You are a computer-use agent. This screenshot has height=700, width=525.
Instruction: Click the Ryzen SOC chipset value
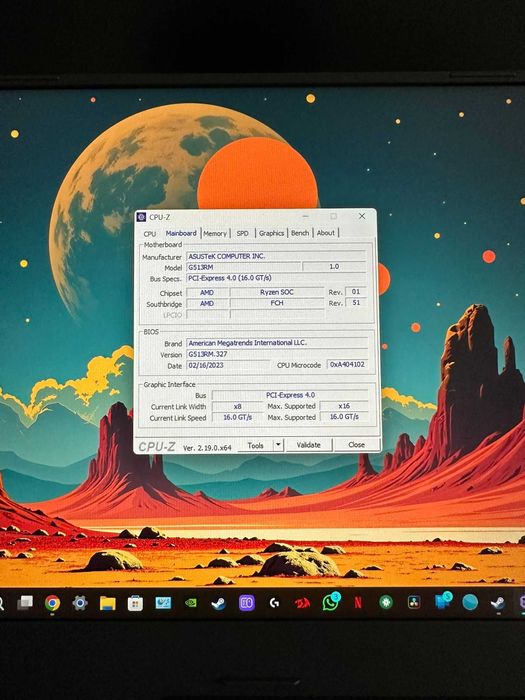pos(277,292)
